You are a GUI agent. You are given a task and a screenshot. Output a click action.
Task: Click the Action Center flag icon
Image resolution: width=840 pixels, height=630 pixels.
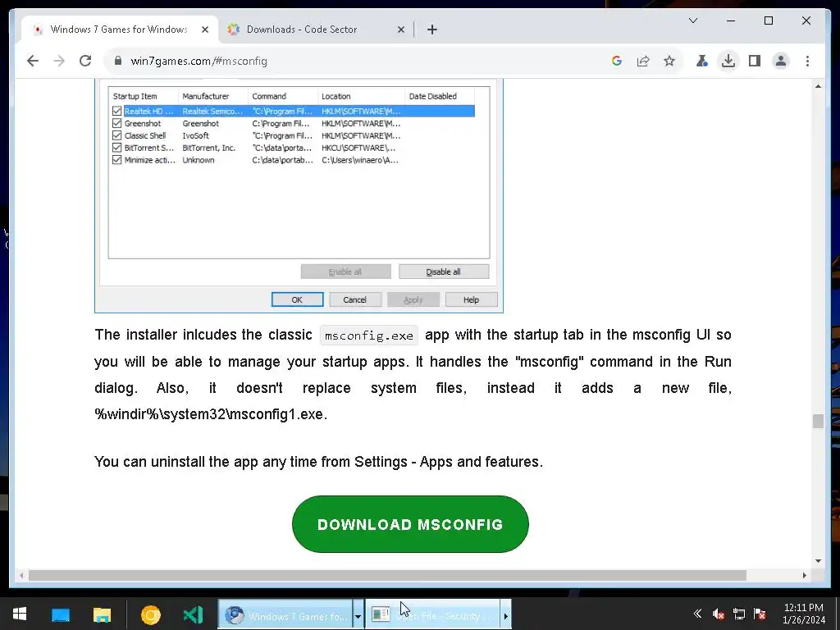(759, 614)
